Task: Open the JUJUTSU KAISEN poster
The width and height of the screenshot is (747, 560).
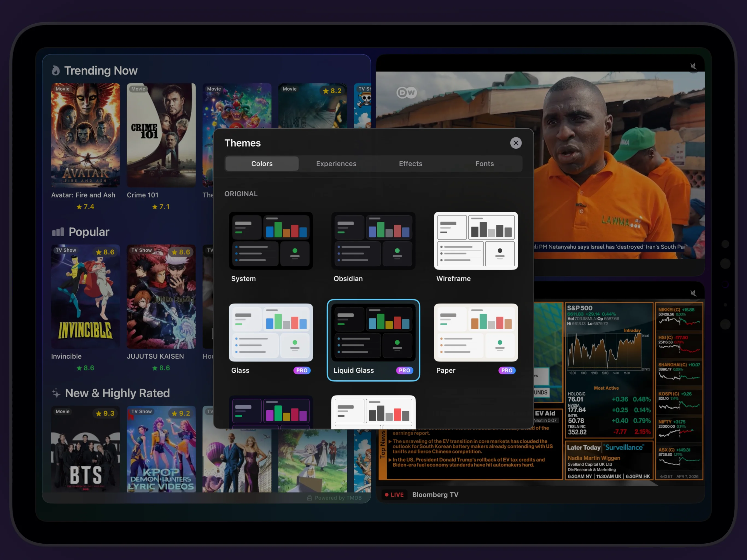Action: click(x=161, y=296)
